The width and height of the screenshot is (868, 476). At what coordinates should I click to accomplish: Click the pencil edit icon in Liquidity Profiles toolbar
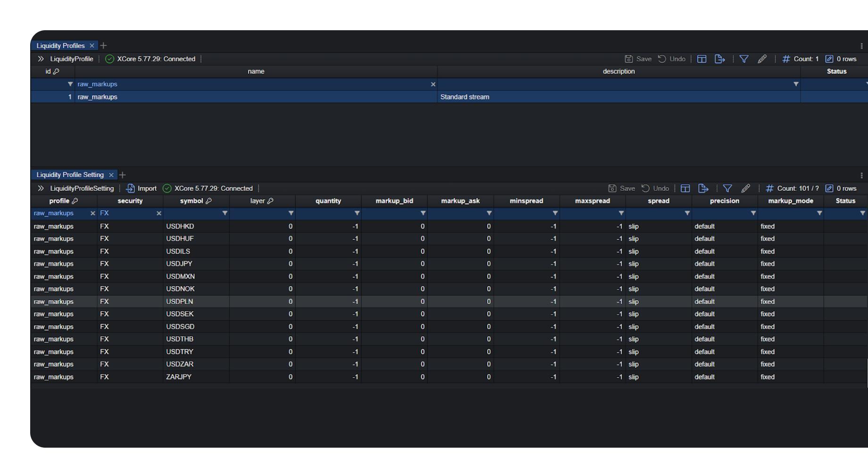click(762, 59)
